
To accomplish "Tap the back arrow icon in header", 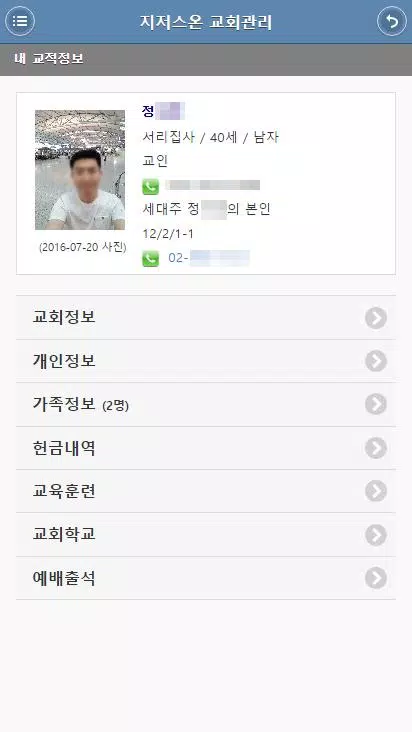I will 392,21.
